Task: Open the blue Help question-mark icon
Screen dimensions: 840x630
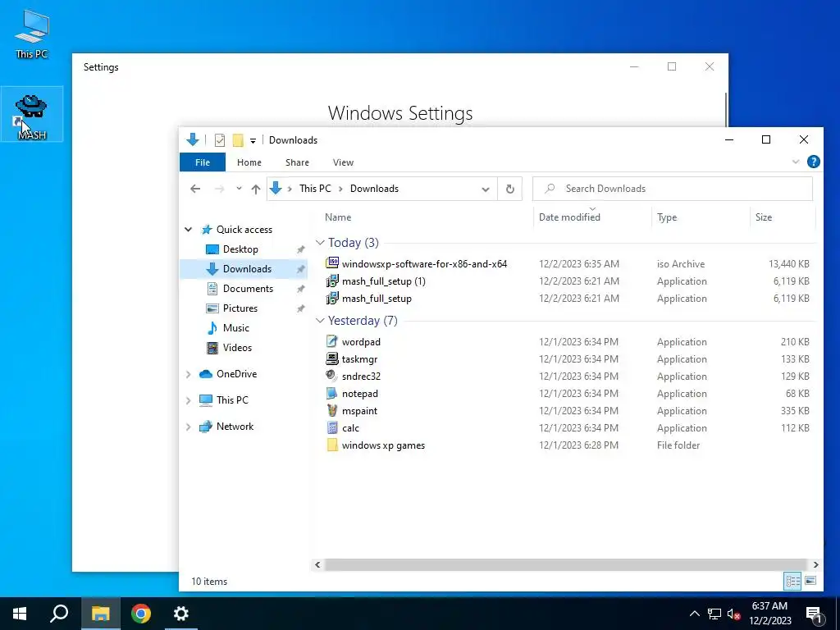Action: [813, 162]
